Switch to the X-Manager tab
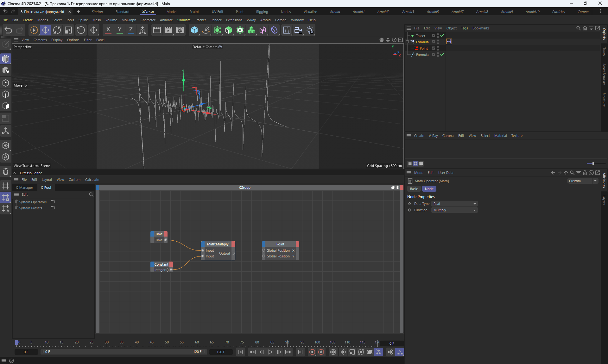 pyautogui.click(x=24, y=188)
